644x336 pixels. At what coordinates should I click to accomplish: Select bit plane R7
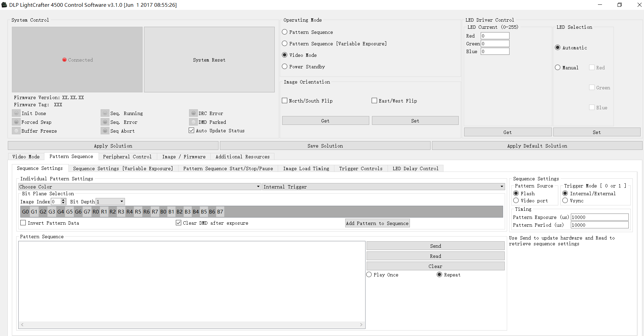pyautogui.click(x=155, y=212)
